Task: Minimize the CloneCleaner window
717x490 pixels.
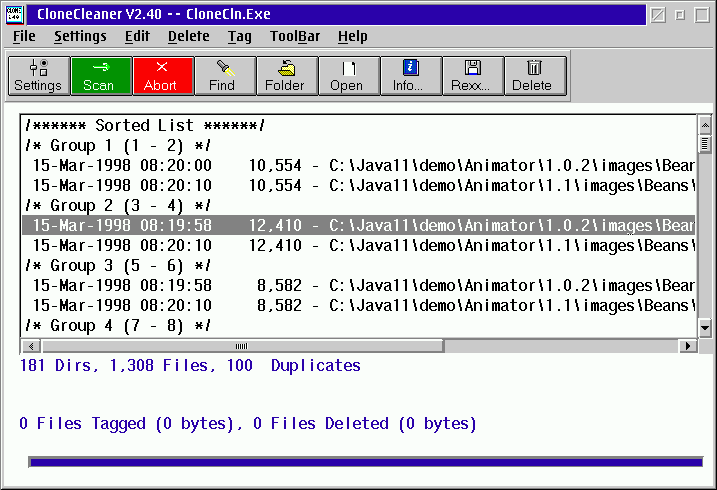Action: click(x=680, y=15)
